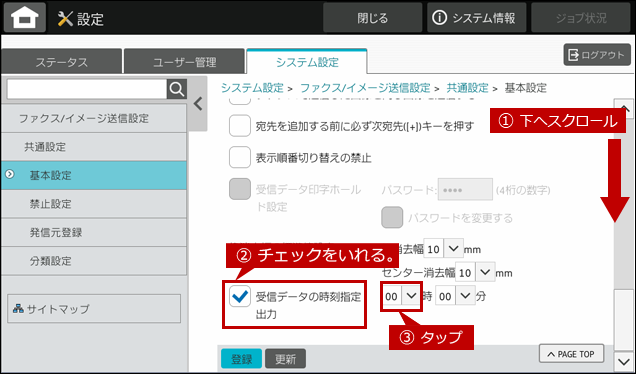The width and height of the screenshot is (636, 374).
Task: Click the search magnifier icon
Action: coord(177,89)
